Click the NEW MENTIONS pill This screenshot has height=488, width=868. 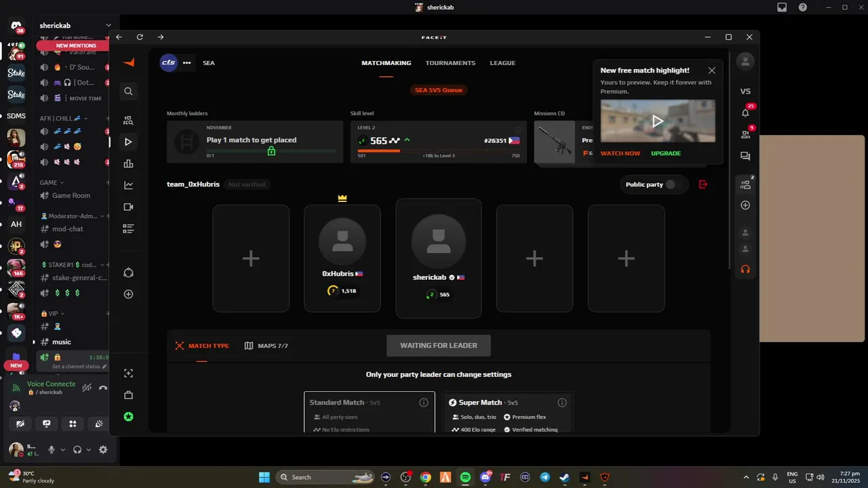pyautogui.click(x=76, y=45)
